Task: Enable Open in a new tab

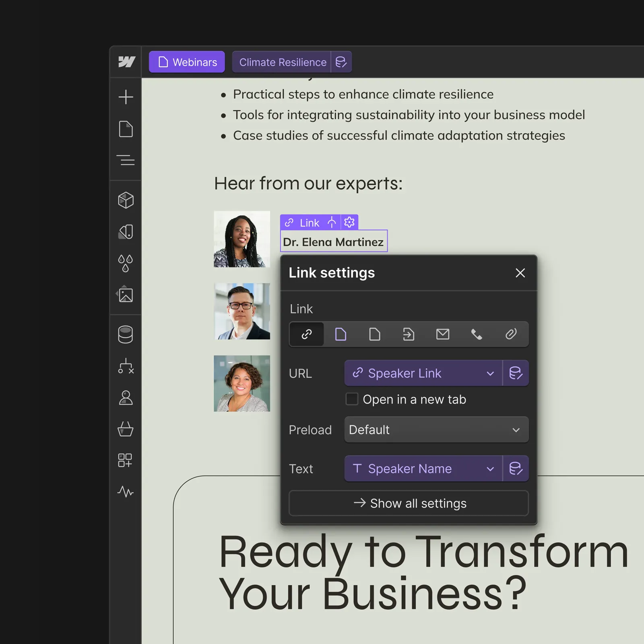Action: [x=352, y=399]
